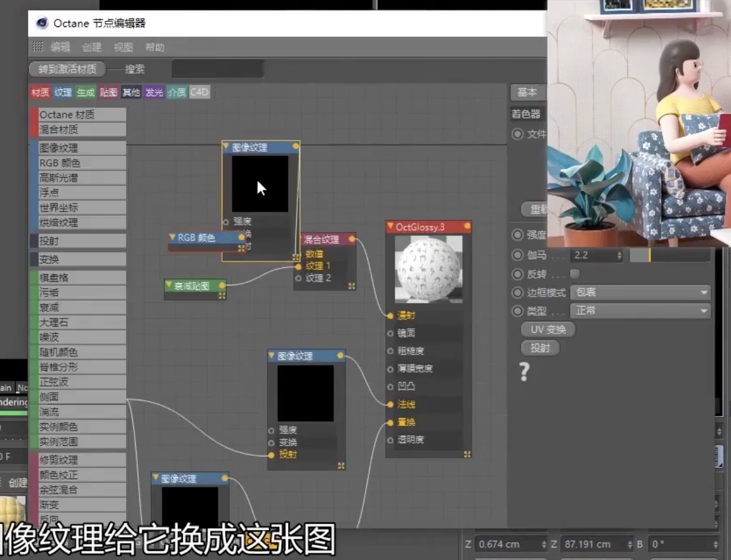The image size is (731, 560).
Task: Open the 类型 dropdown showing 正常
Action: coord(641,311)
